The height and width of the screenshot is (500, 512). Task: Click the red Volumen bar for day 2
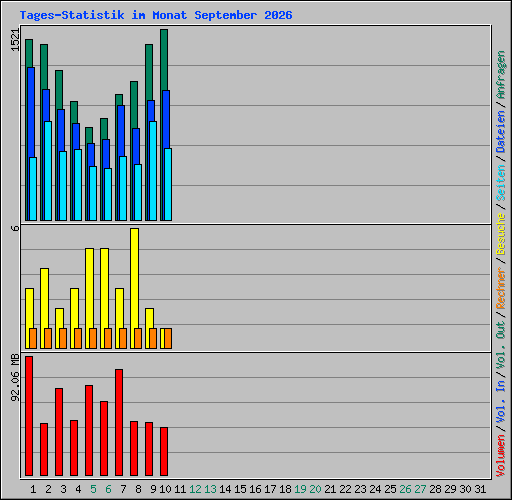[44, 449]
